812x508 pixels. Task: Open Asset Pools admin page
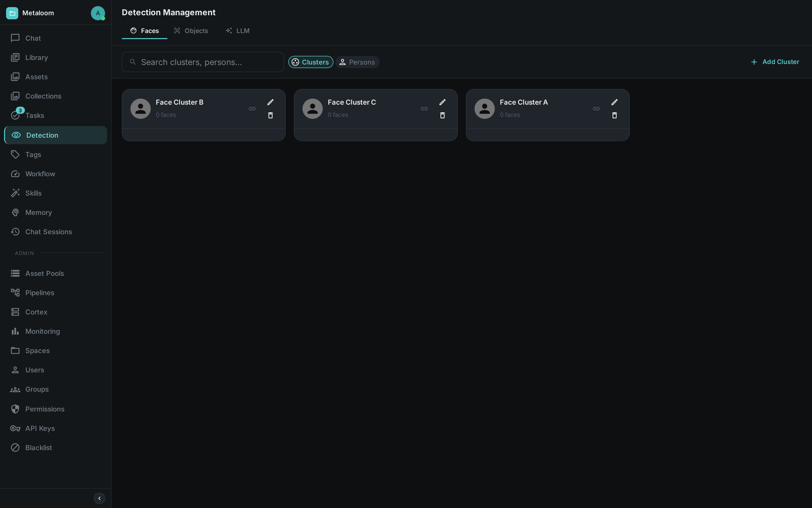click(x=55, y=274)
